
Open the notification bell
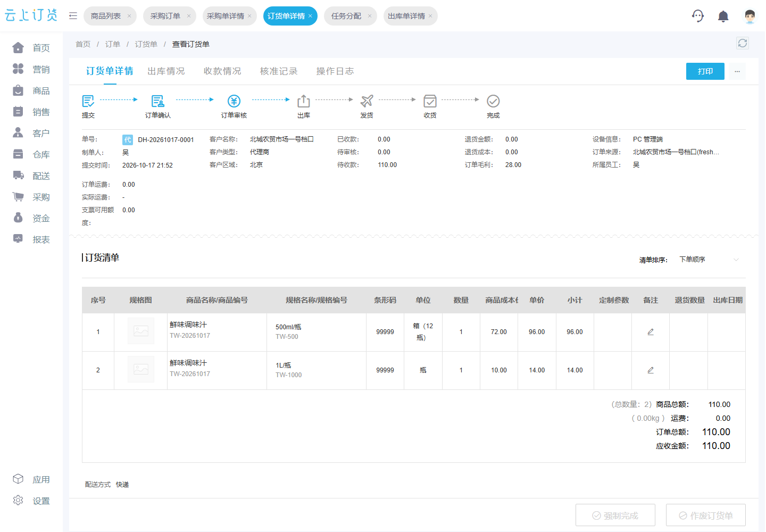723,16
